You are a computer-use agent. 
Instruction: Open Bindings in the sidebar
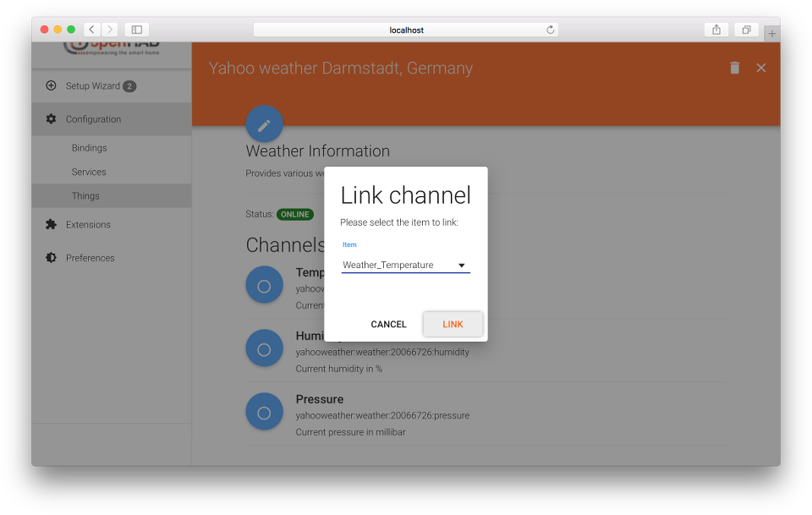pos(112,148)
